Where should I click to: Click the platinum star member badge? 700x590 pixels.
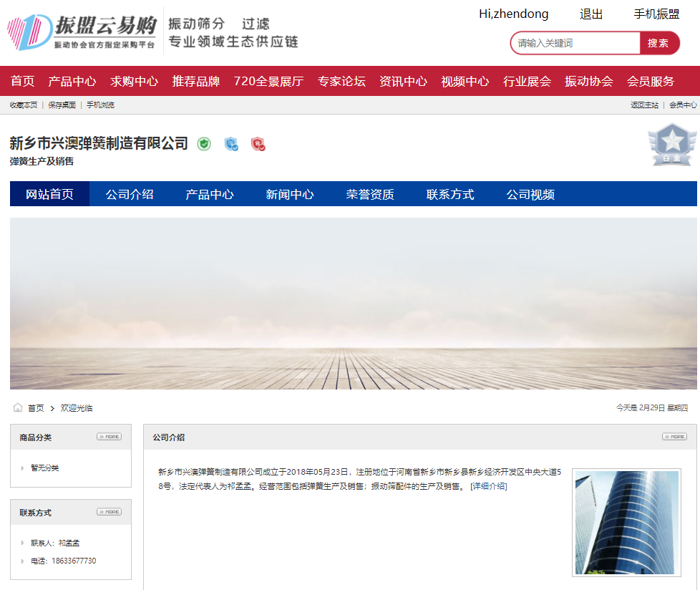tap(671, 145)
